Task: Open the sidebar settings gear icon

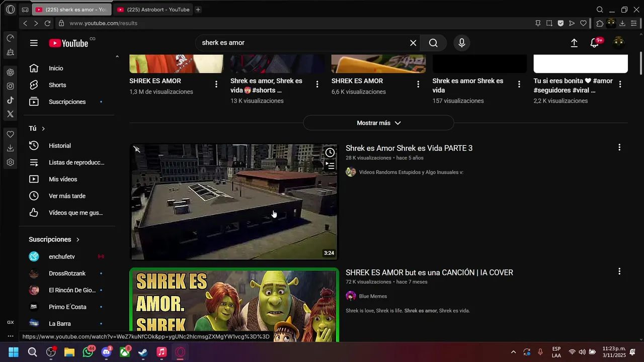Action: [x=10, y=162]
